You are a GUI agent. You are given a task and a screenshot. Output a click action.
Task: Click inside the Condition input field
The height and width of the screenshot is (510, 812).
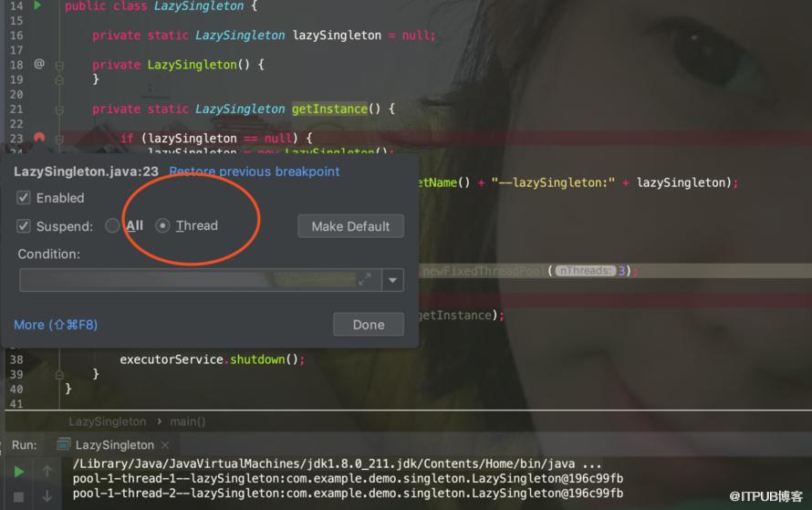coord(186,280)
